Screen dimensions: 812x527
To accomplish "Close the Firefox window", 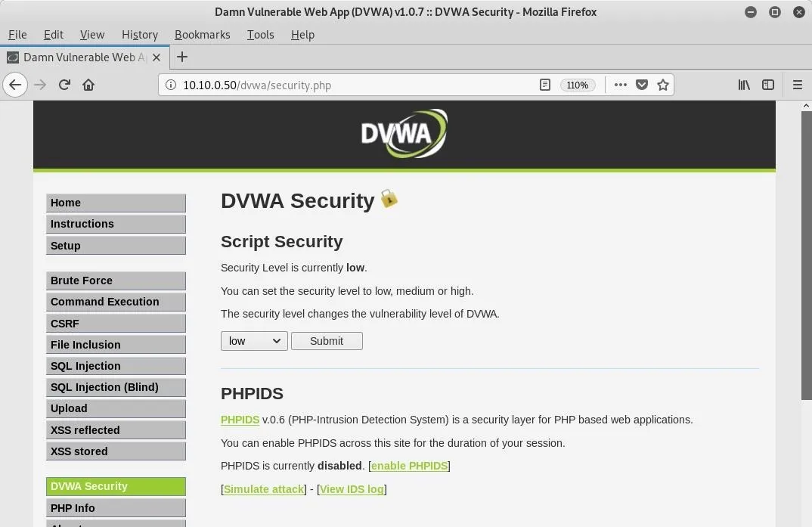I will coord(799,12).
